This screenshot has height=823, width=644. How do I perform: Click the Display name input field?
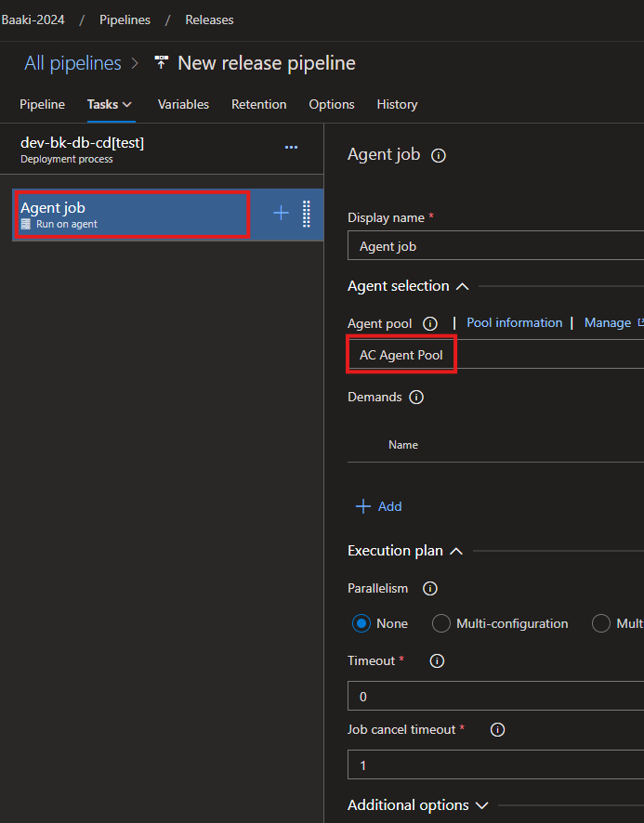(x=496, y=245)
